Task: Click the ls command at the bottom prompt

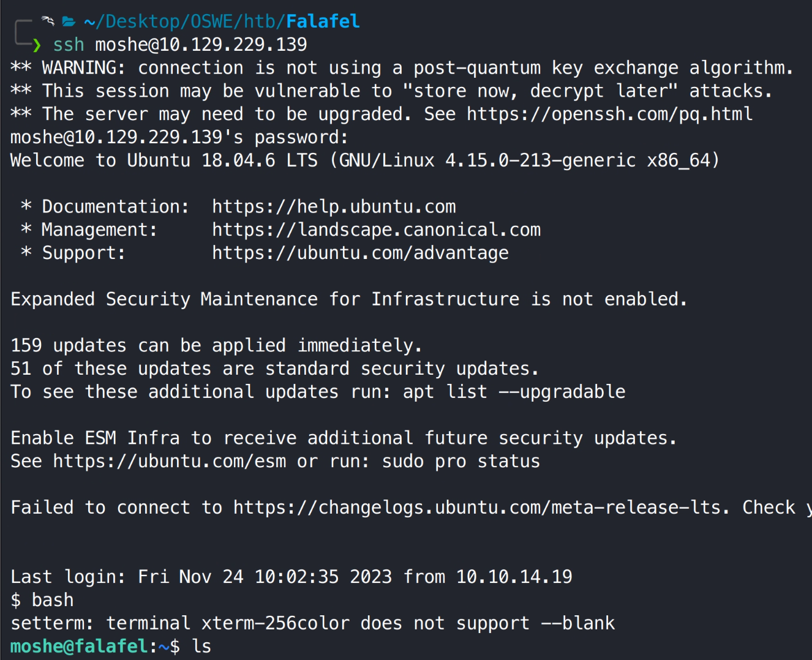Action: [201, 647]
